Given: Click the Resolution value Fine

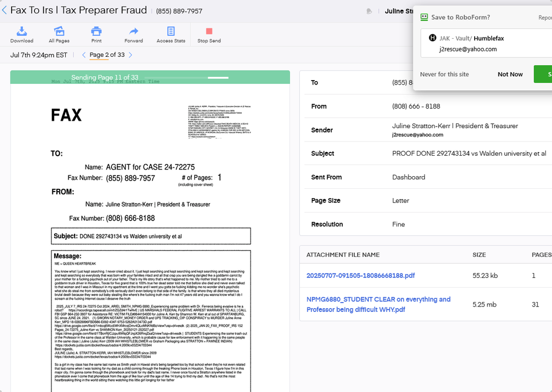Looking at the screenshot, I should tap(399, 224).
